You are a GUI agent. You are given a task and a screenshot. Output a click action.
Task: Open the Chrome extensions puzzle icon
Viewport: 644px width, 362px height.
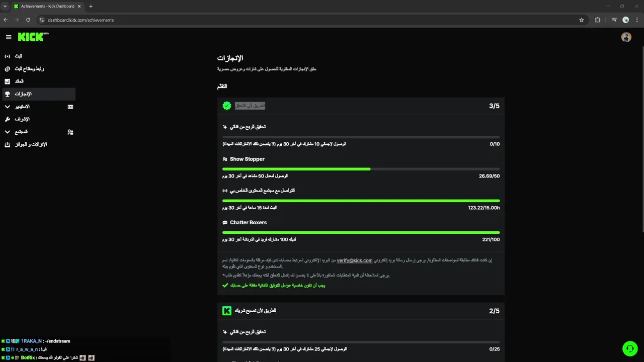(x=598, y=20)
